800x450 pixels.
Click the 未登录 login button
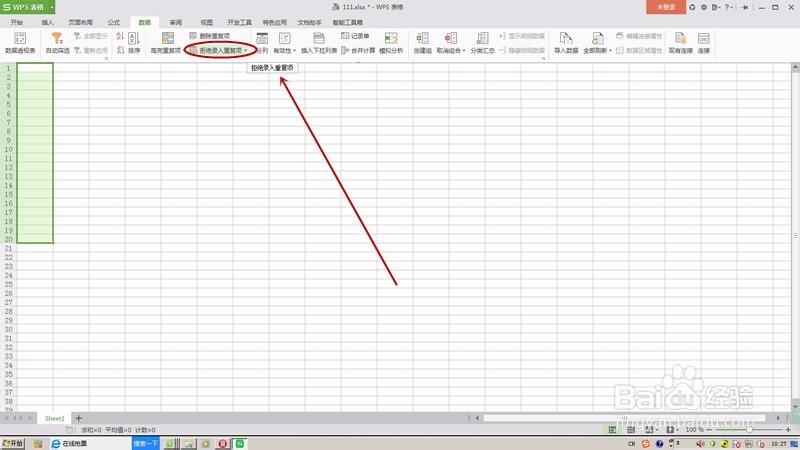(666, 7)
